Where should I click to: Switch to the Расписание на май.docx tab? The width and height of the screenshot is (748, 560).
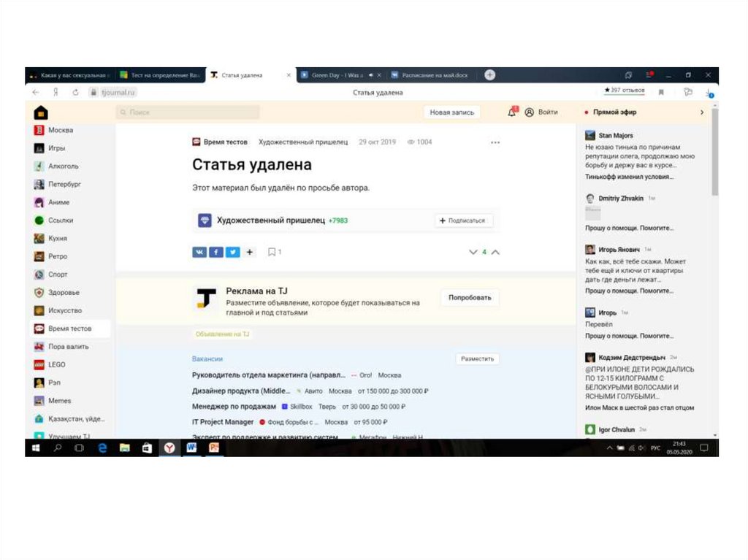click(434, 75)
